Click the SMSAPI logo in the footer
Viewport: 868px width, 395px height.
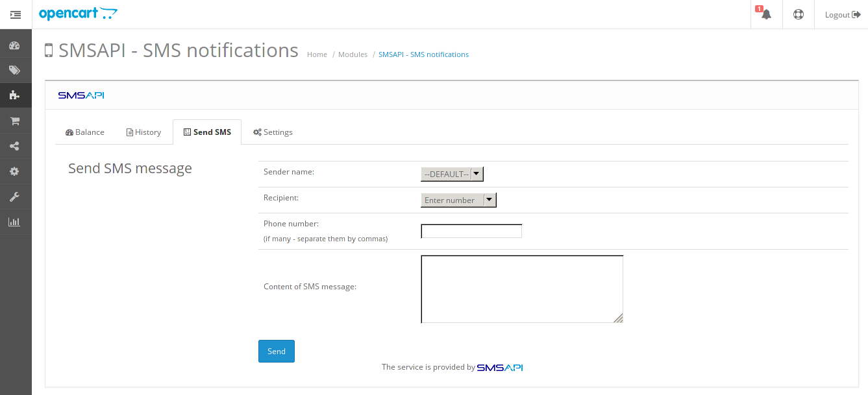500,367
